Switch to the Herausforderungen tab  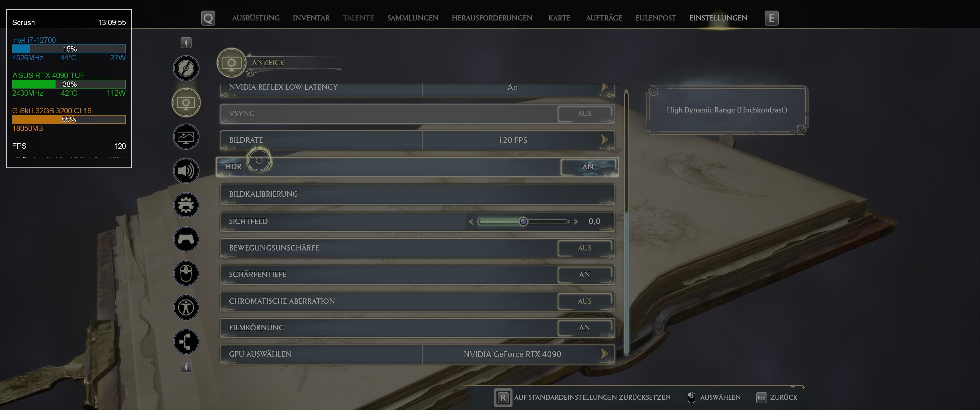click(x=492, y=18)
